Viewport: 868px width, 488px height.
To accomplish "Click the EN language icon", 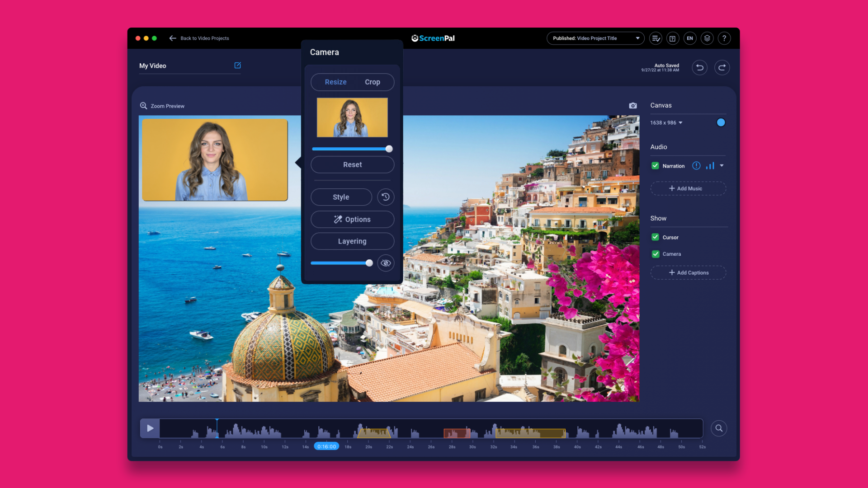I will coord(690,38).
